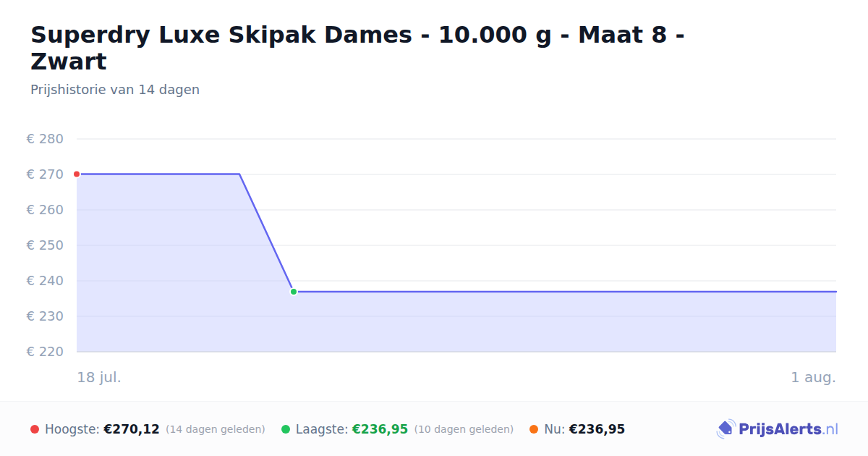Click the Superdry Luxe Skipak product title

tap(357, 48)
